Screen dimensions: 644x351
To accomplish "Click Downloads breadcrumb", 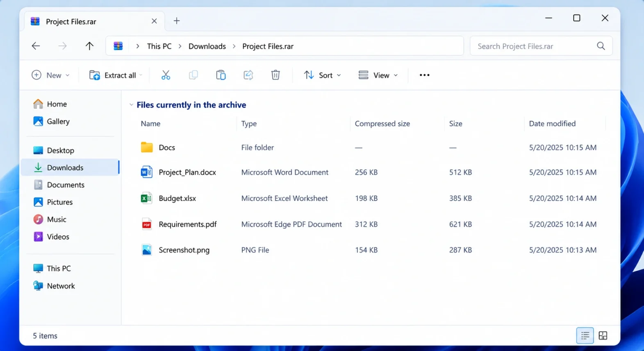I will pos(207,46).
